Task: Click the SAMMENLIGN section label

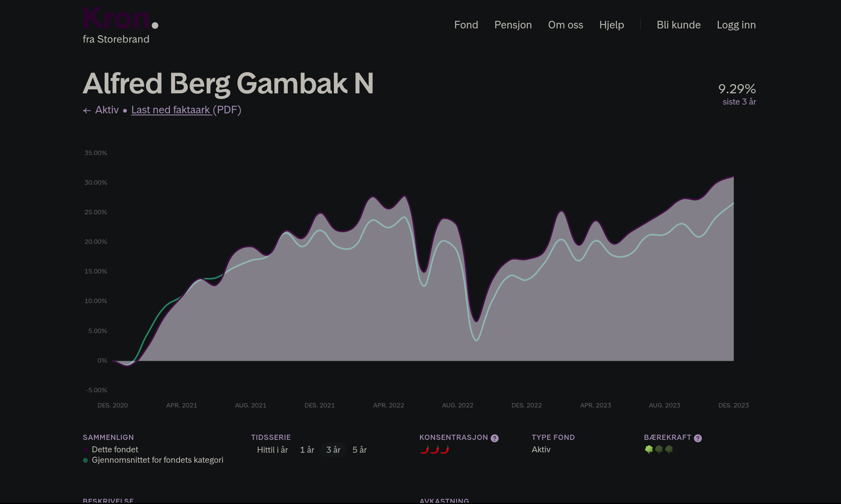Action: point(108,437)
